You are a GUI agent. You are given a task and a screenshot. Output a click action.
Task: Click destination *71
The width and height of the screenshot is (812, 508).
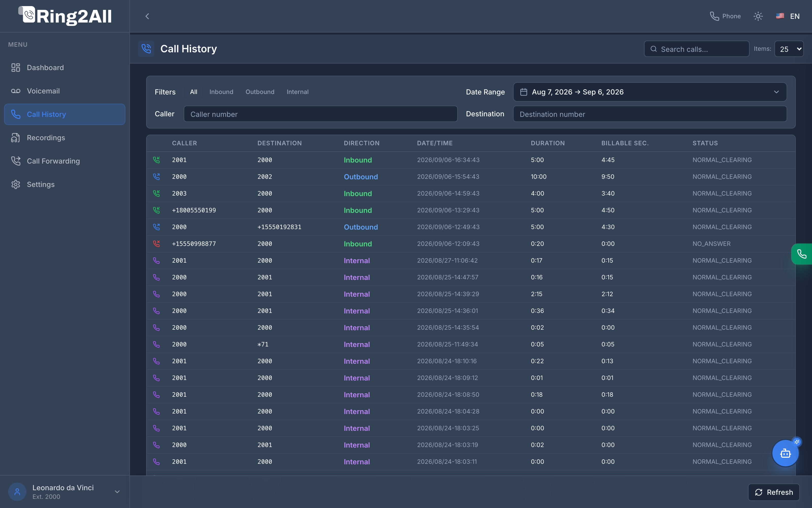click(263, 344)
